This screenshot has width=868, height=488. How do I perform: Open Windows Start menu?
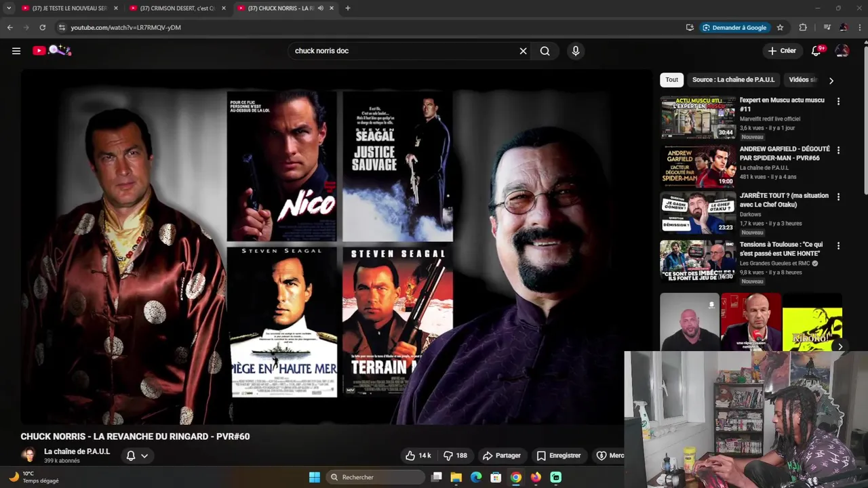[x=315, y=477]
